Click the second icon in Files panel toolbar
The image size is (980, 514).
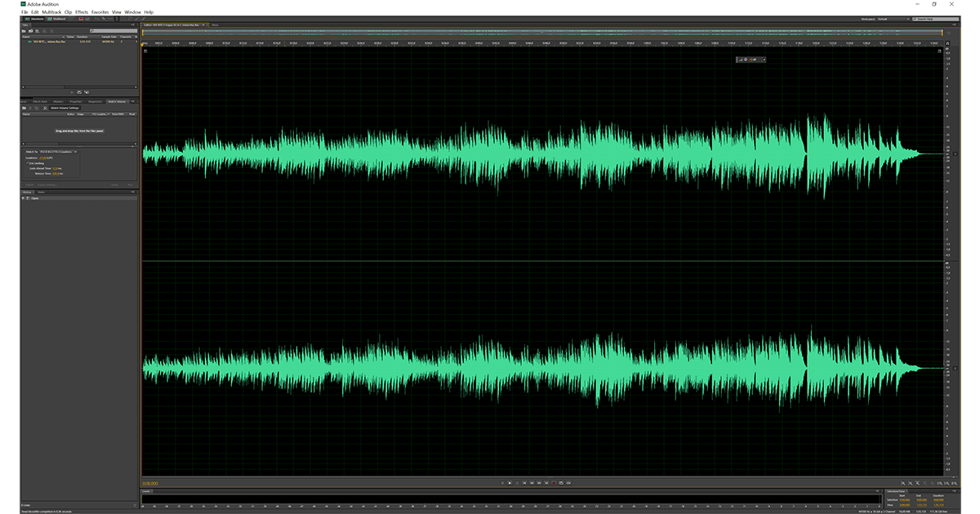coord(30,31)
